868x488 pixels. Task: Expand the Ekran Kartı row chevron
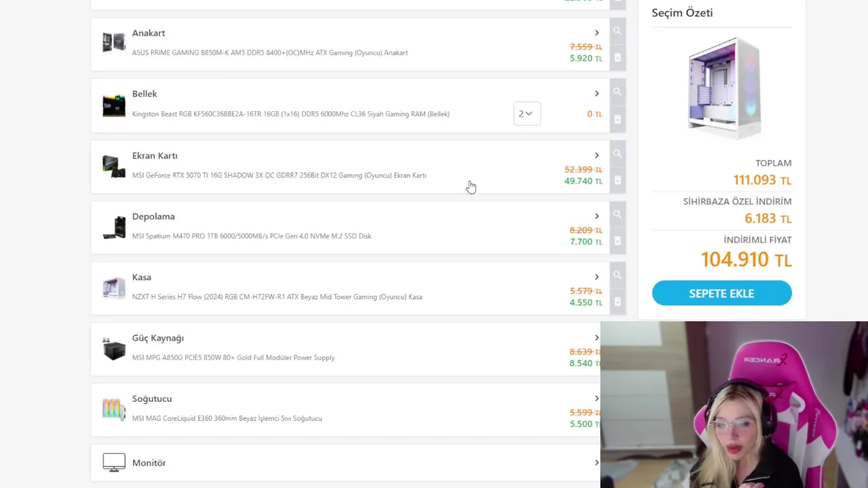point(597,155)
